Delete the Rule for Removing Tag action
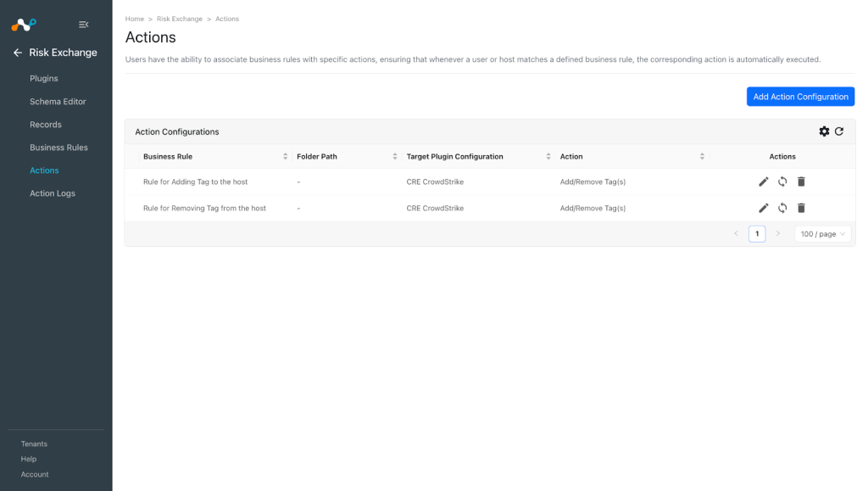 click(801, 208)
